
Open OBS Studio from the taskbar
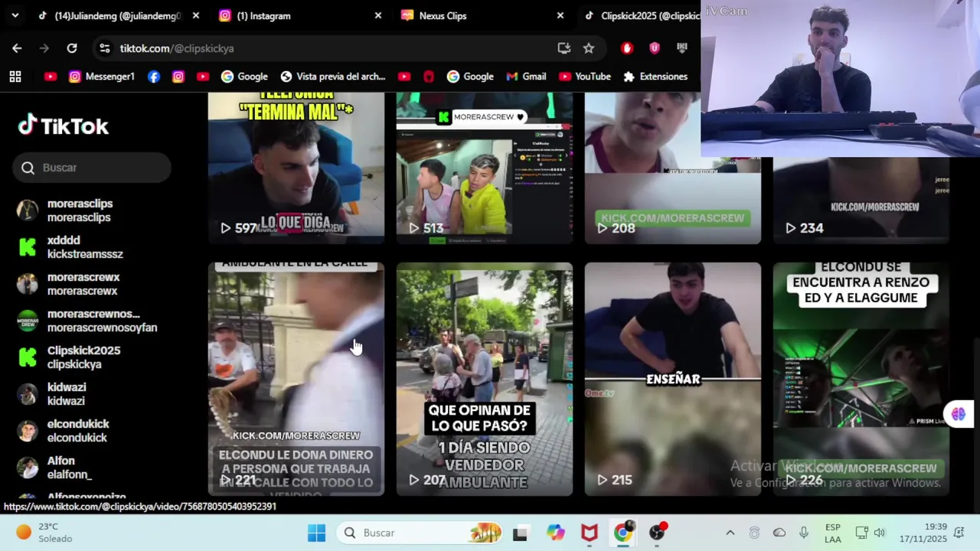[x=657, y=533]
